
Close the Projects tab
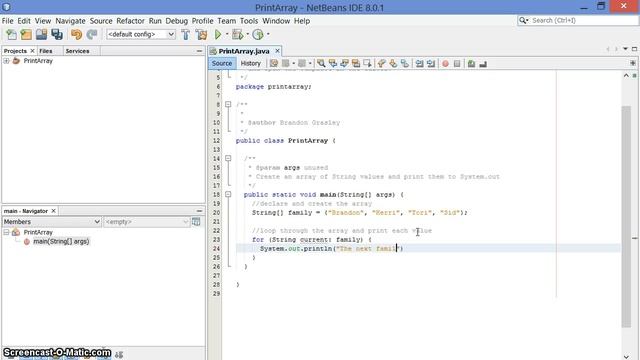click(x=32, y=51)
